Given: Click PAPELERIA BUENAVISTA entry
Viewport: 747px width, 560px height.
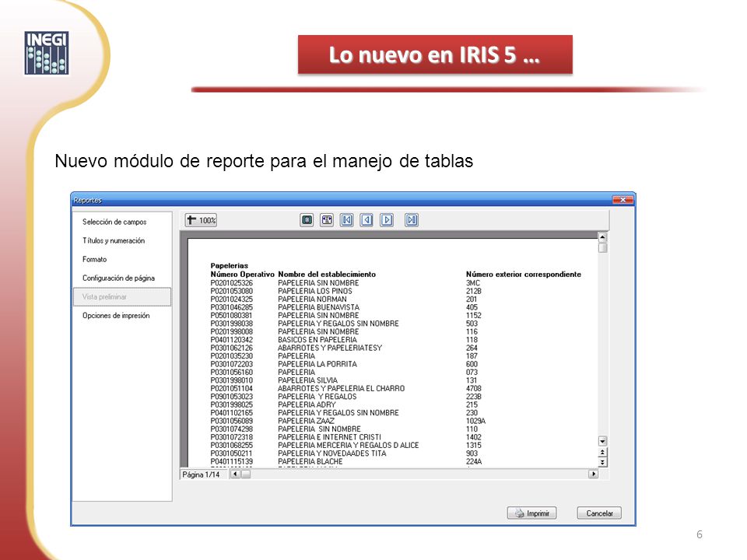Looking at the screenshot, I should (x=319, y=307).
